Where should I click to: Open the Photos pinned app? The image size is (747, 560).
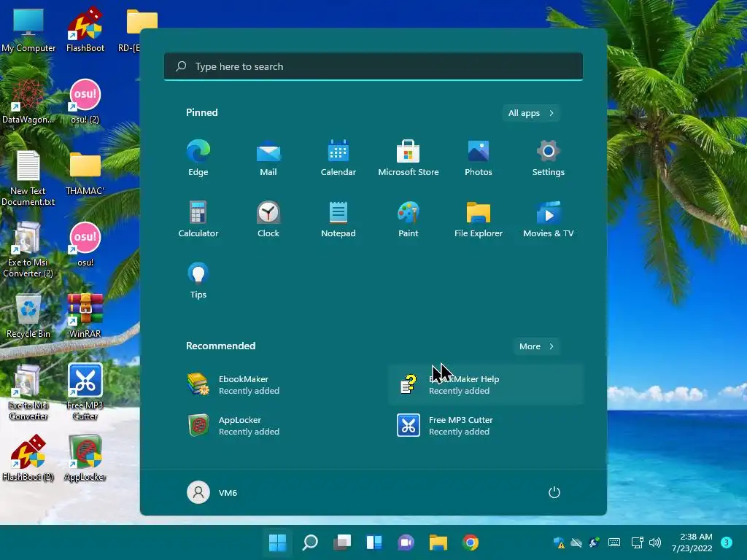click(479, 158)
